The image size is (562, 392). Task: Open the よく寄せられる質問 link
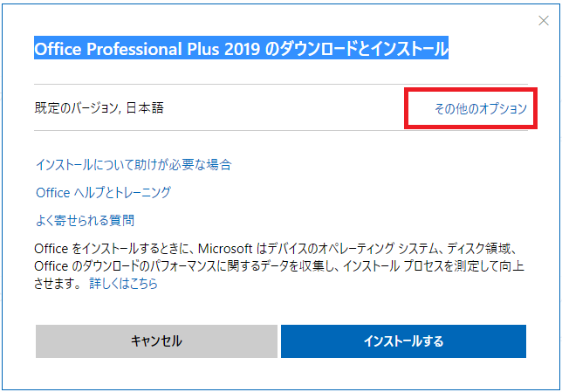85,220
